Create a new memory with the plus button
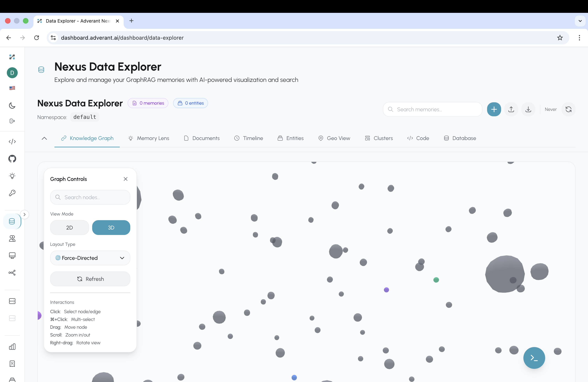 click(x=494, y=109)
